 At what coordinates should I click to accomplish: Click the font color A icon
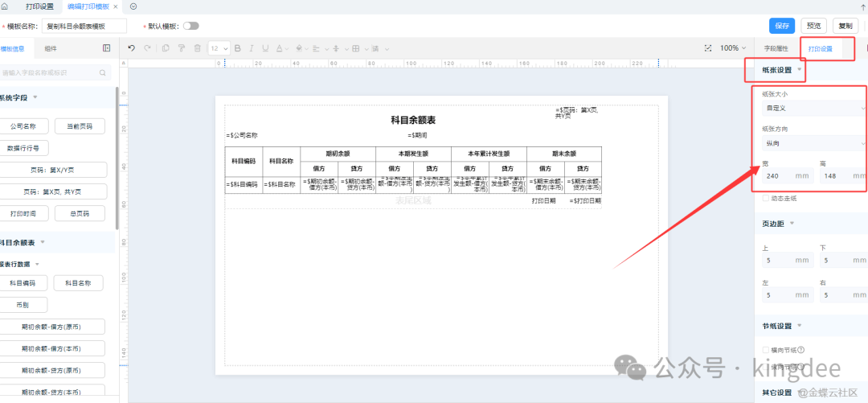(x=279, y=48)
